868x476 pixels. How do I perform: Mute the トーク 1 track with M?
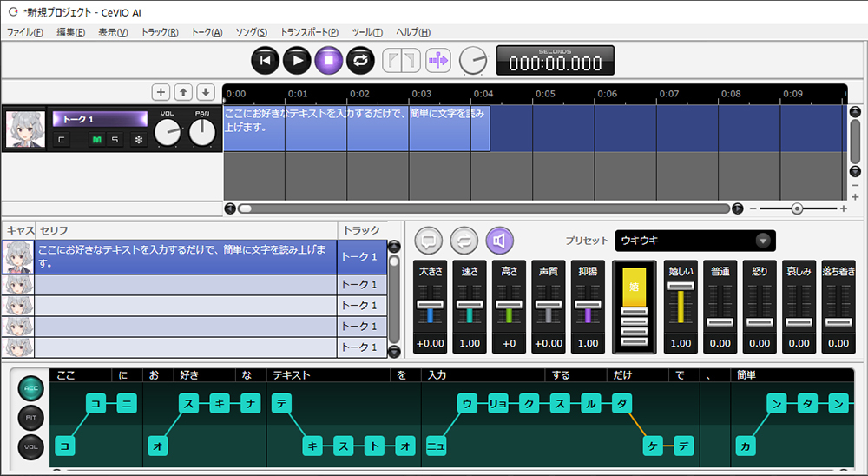point(97,140)
